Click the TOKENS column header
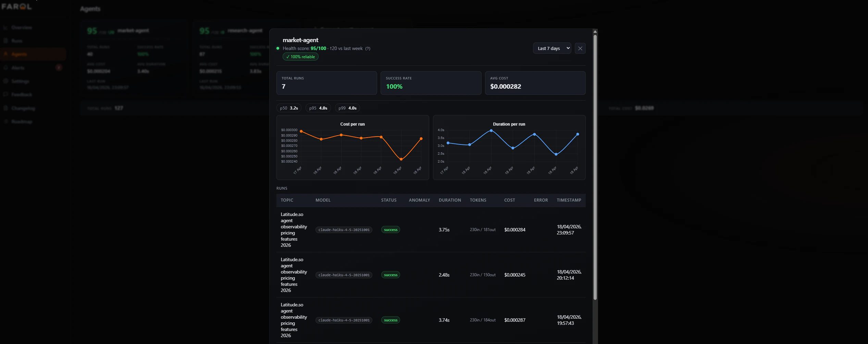 click(x=478, y=200)
